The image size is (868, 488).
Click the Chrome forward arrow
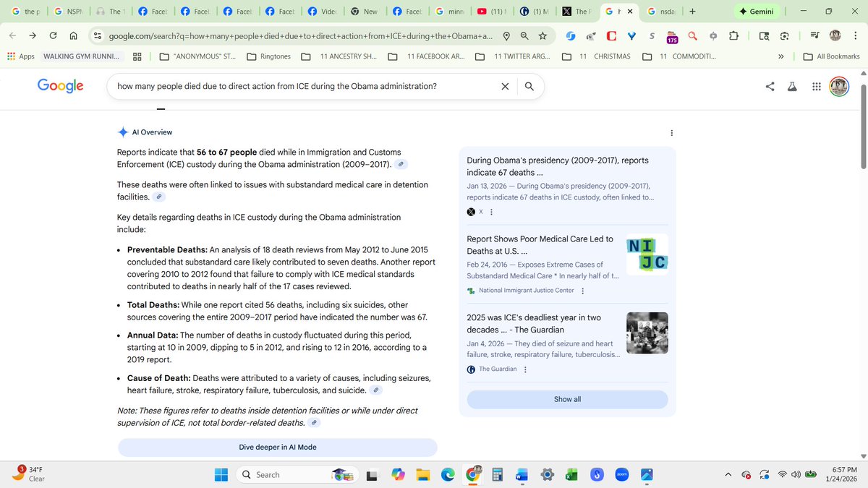pos(33,36)
